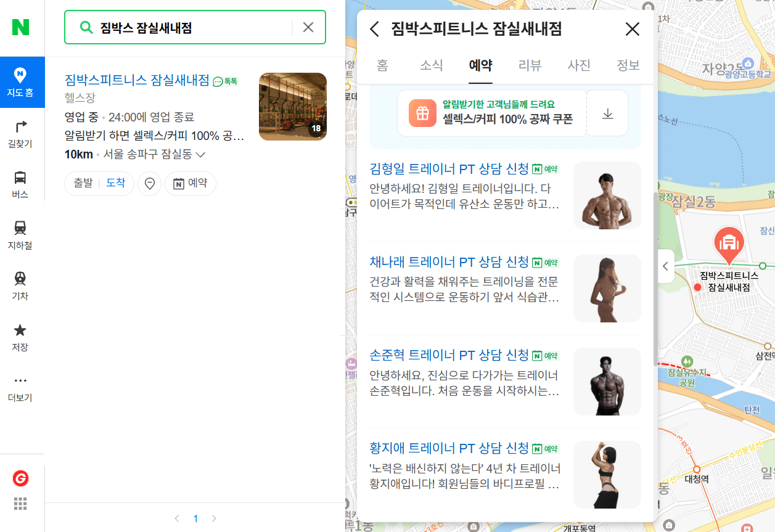This screenshot has width=775, height=532.
Task: Download the 셀렉스/커피 coupon
Action: coord(607,113)
